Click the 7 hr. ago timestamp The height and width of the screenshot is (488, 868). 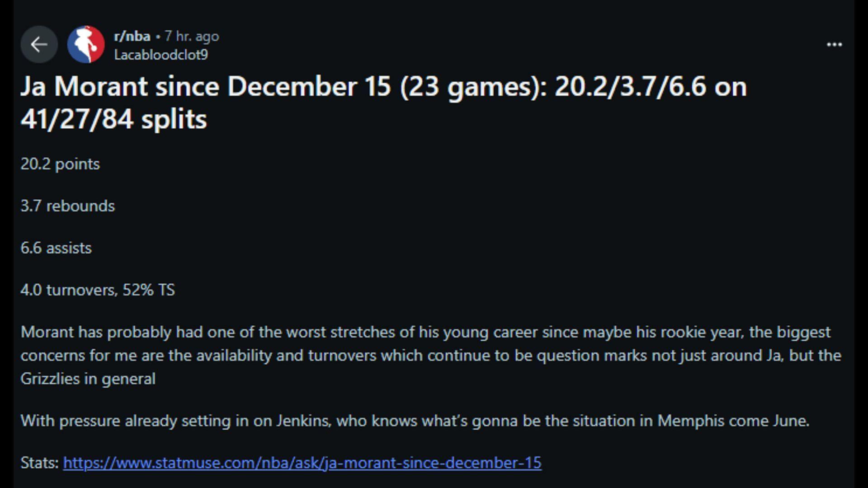pyautogui.click(x=191, y=36)
